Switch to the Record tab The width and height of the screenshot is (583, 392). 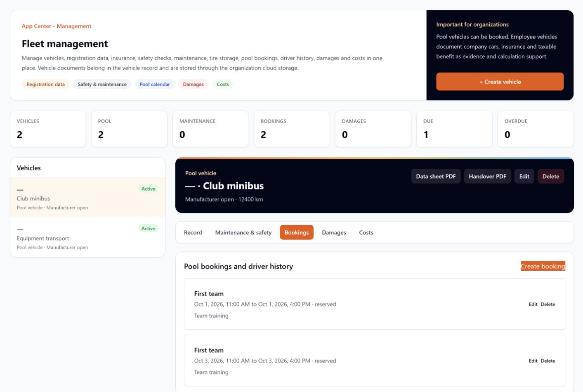pyautogui.click(x=193, y=232)
